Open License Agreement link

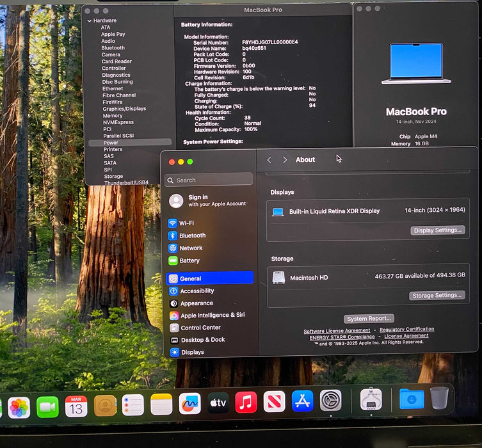point(406,336)
